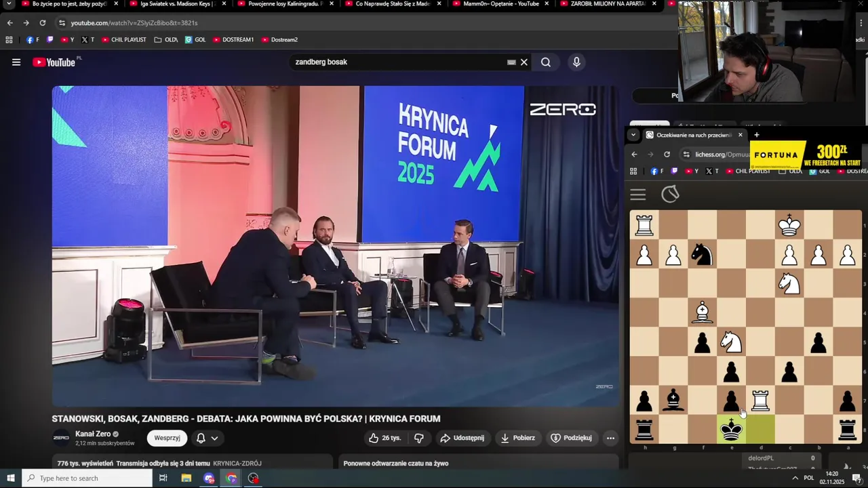Switch to 'Co Naprawdę Stało Się' tab
This screenshot has width=868, height=488.
tap(393, 4)
